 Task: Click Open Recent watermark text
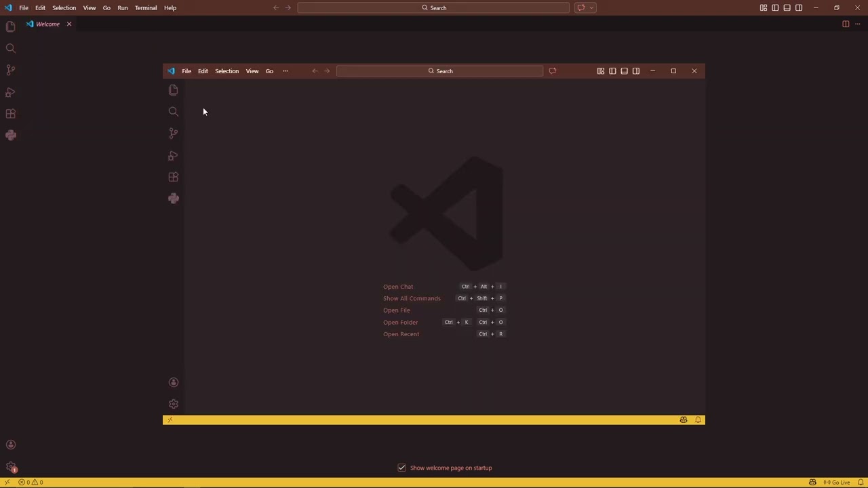point(401,334)
